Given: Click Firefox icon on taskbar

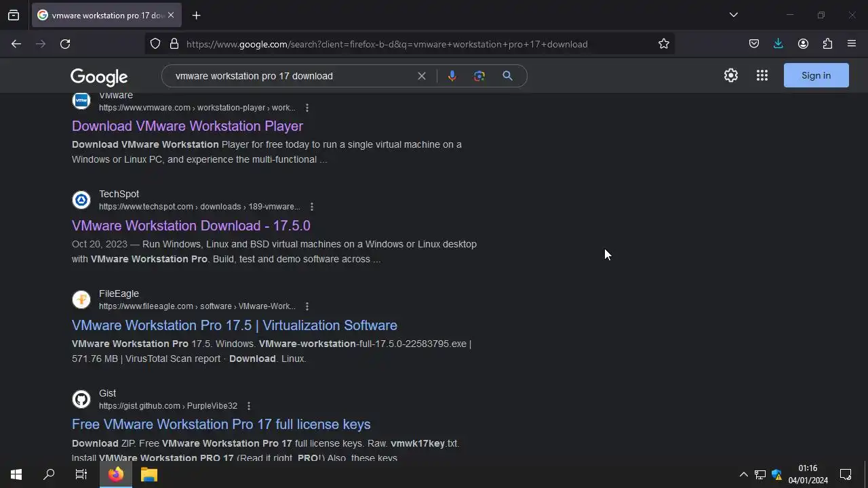Looking at the screenshot, I should tap(116, 474).
